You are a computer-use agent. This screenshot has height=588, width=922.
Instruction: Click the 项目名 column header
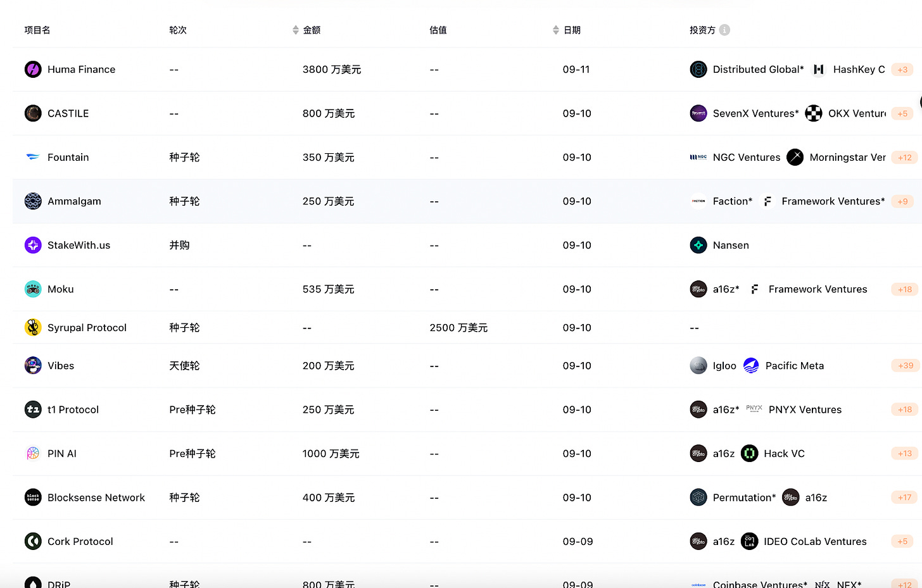(37, 30)
